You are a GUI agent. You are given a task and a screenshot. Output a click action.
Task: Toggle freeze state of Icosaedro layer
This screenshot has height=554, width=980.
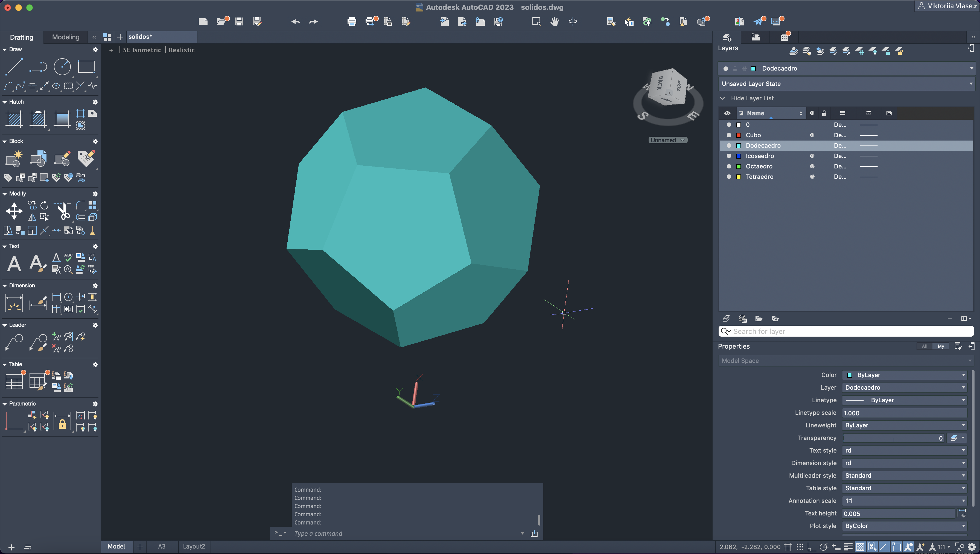[812, 156]
